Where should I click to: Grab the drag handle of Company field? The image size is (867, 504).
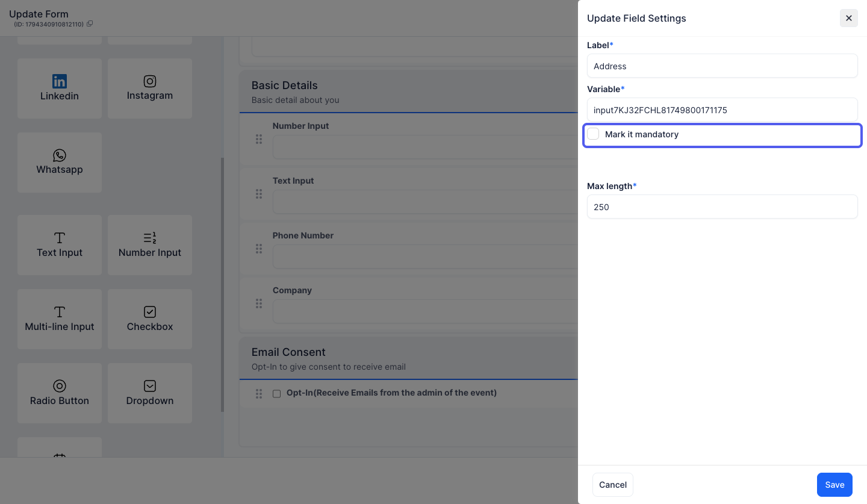[259, 303]
